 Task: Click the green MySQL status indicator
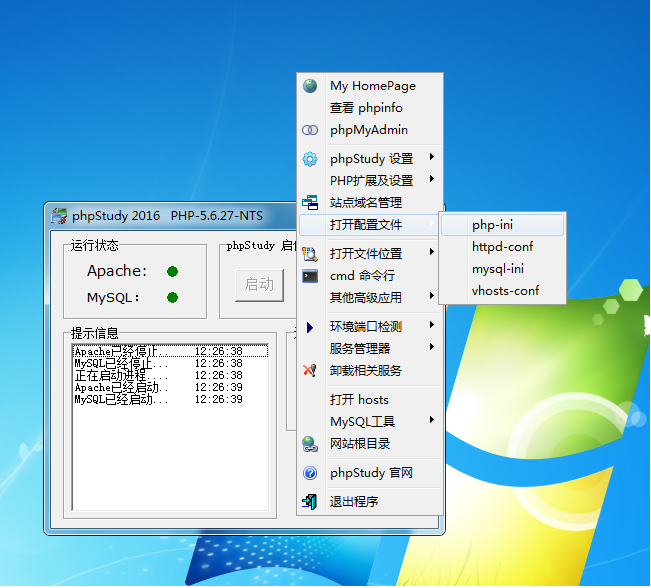[x=172, y=298]
